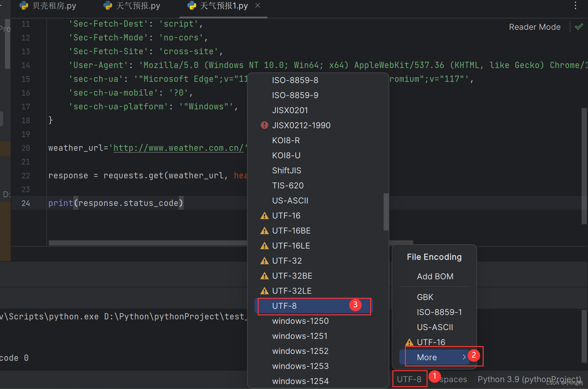Image resolution: width=588 pixels, height=389 pixels.
Task: Select UTF-8 from the encoding popup list
Action: pyautogui.click(x=284, y=306)
